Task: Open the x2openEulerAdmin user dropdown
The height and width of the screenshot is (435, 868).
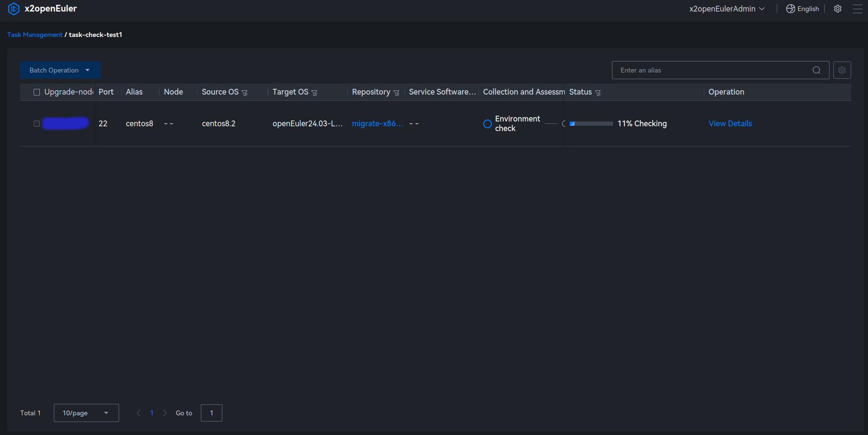Action: coord(727,9)
